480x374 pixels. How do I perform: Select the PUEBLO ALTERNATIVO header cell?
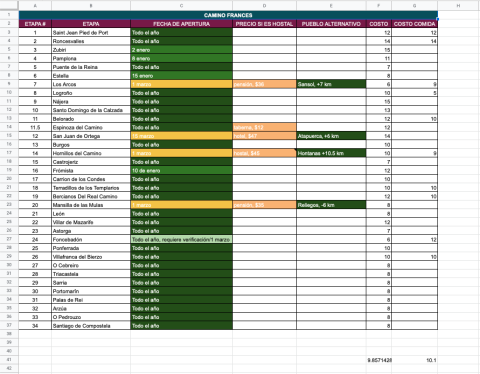(x=331, y=24)
